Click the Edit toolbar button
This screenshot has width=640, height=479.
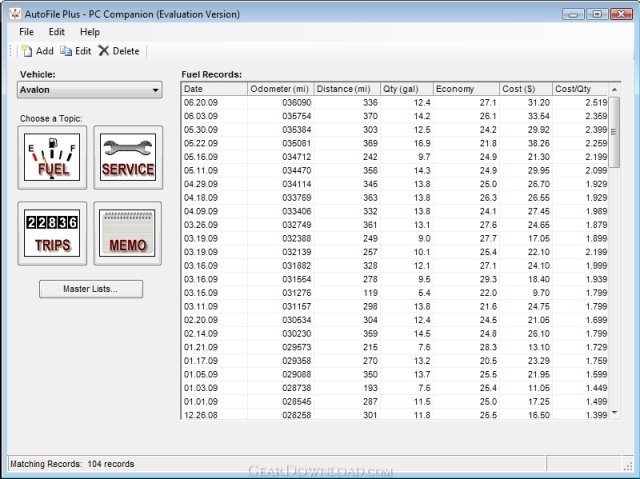tap(76, 51)
